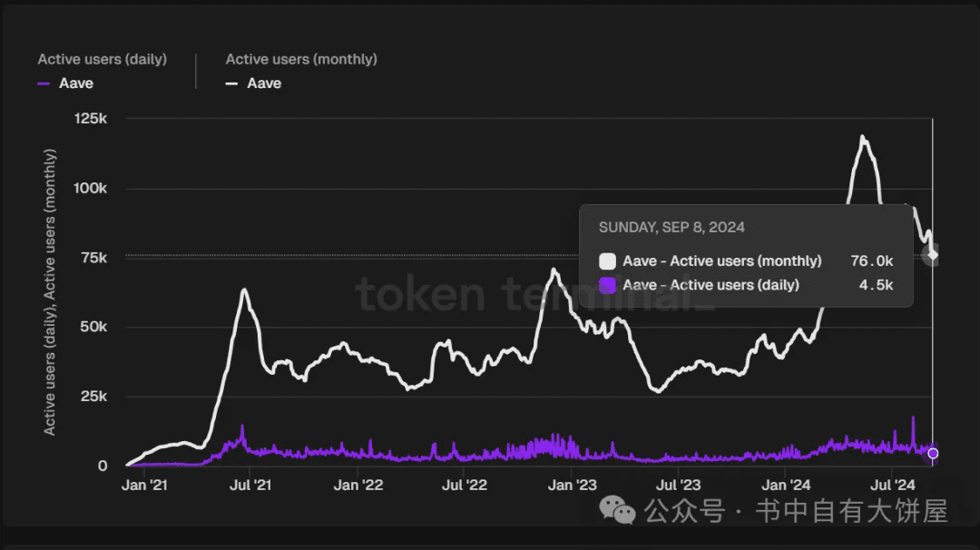Click the 0 y-axis label

point(103,466)
